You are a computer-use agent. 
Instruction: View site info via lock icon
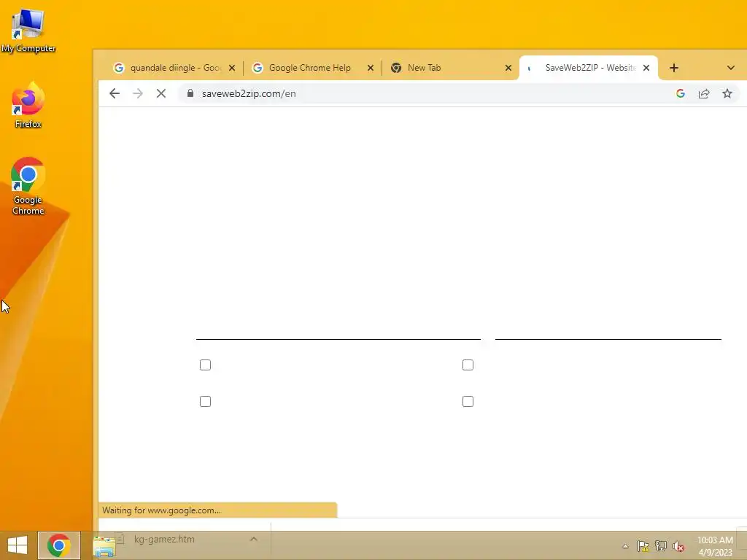[x=190, y=93]
